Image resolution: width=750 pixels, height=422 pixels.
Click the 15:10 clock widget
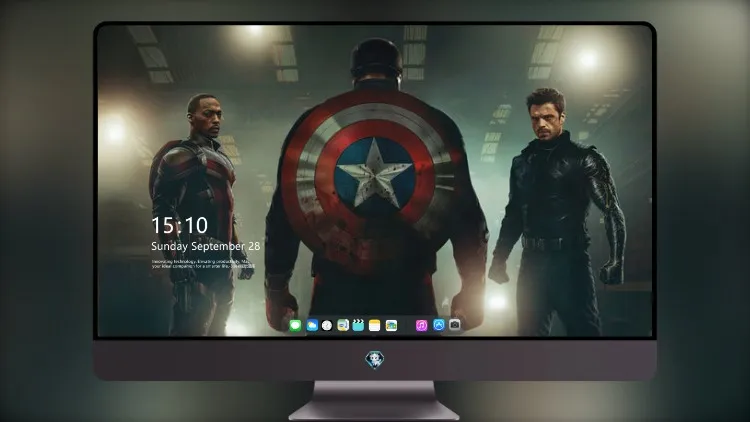point(180,225)
